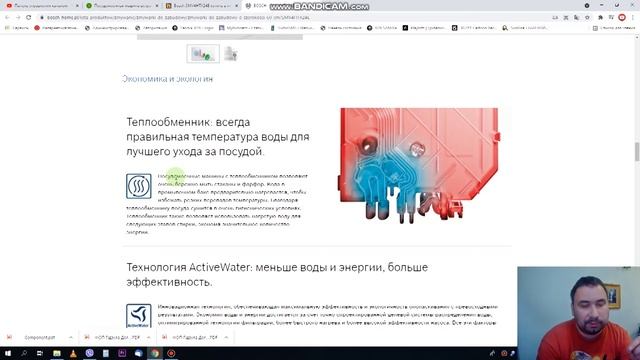
Task: Open Windows taskbar search
Action: point(24,353)
